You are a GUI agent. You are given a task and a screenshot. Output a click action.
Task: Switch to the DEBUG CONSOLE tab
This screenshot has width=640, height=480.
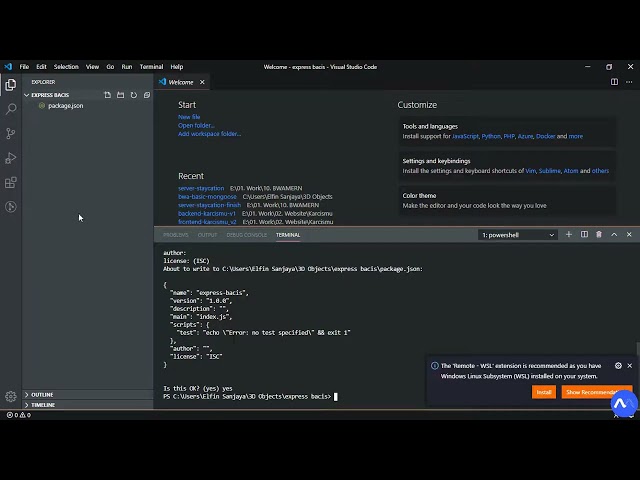[247, 235]
